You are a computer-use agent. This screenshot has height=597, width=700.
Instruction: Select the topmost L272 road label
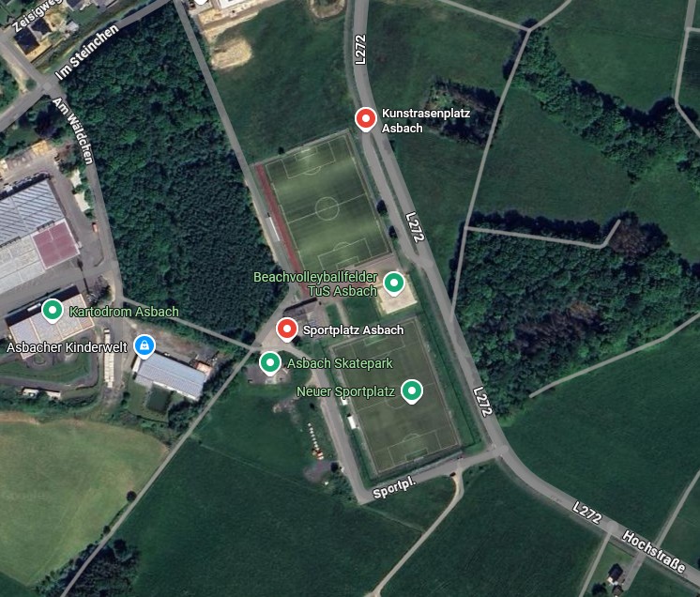click(x=360, y=50)
